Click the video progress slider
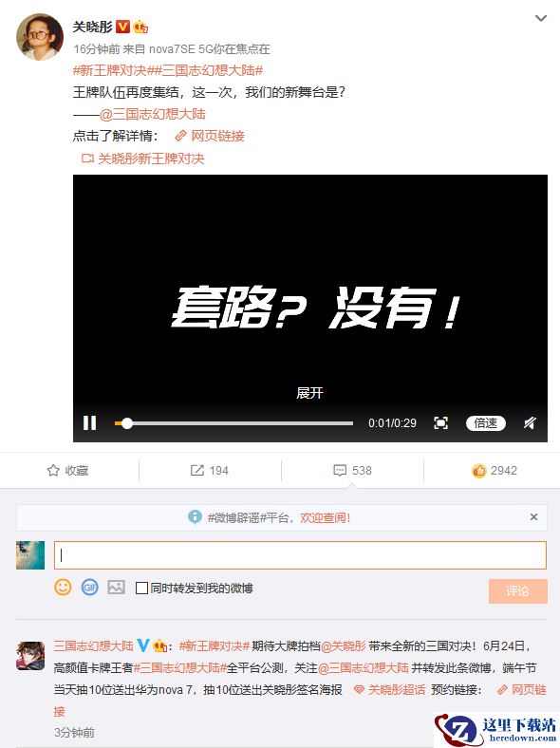560x748 pixels. [x=233, y=423]
